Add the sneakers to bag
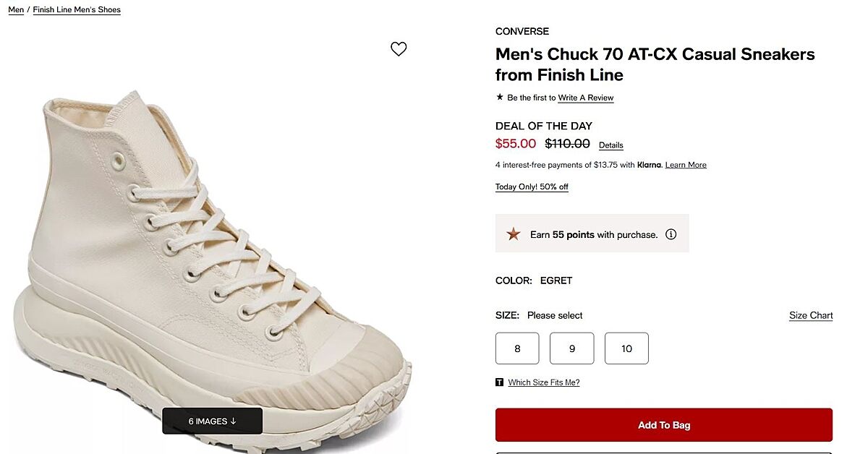 pos(663,425)
